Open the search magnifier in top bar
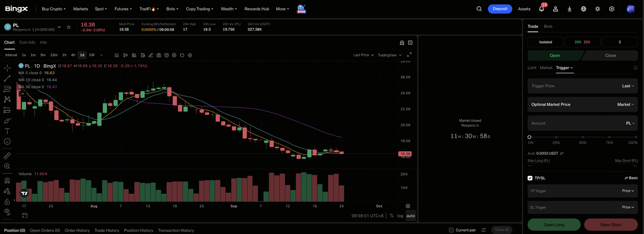644x234 pixels. coord(479,9)
